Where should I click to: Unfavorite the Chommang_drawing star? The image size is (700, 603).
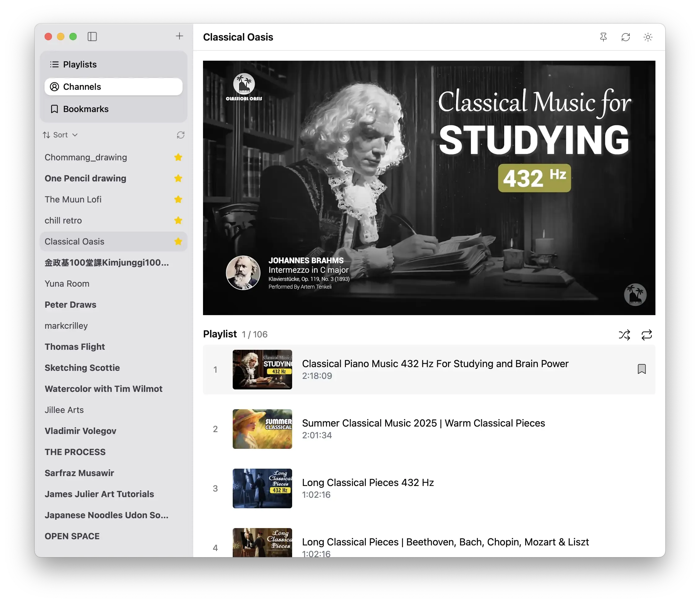pyautogui.click(x=178, y=157)
